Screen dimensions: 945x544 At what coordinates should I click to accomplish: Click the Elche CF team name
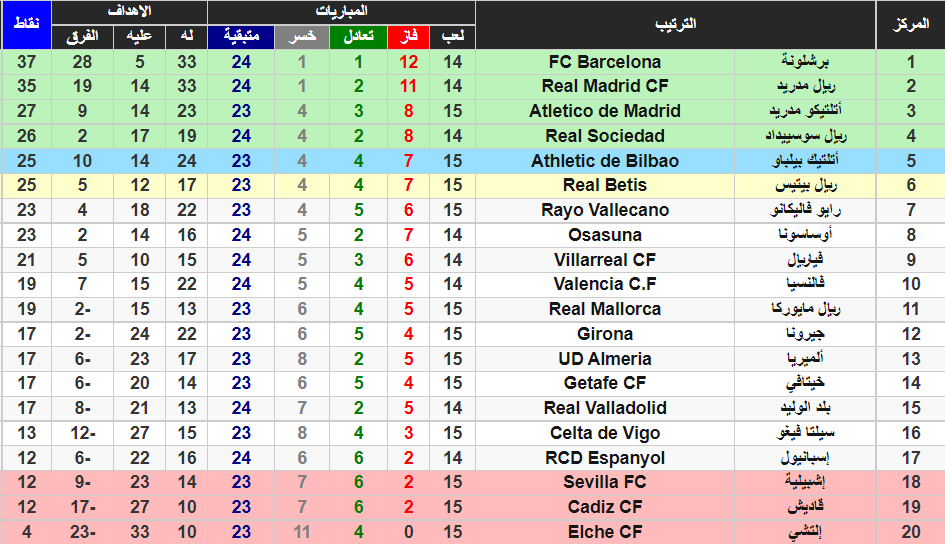(x=604, y=532)
